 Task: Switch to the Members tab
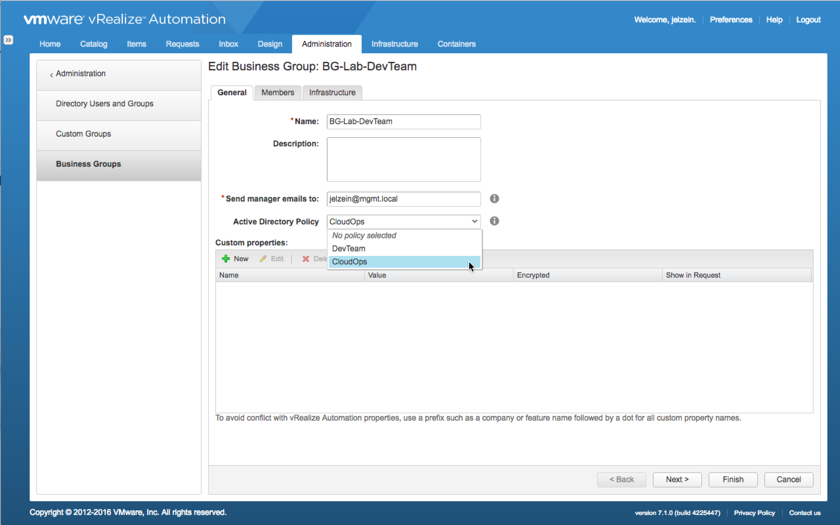277,92
